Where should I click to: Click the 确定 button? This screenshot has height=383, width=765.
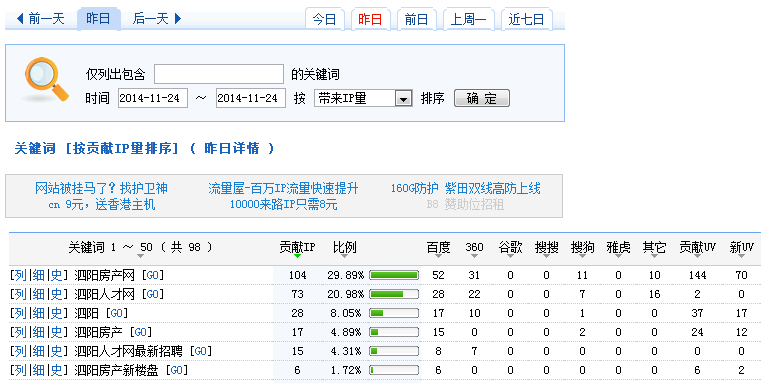(482, 98)
